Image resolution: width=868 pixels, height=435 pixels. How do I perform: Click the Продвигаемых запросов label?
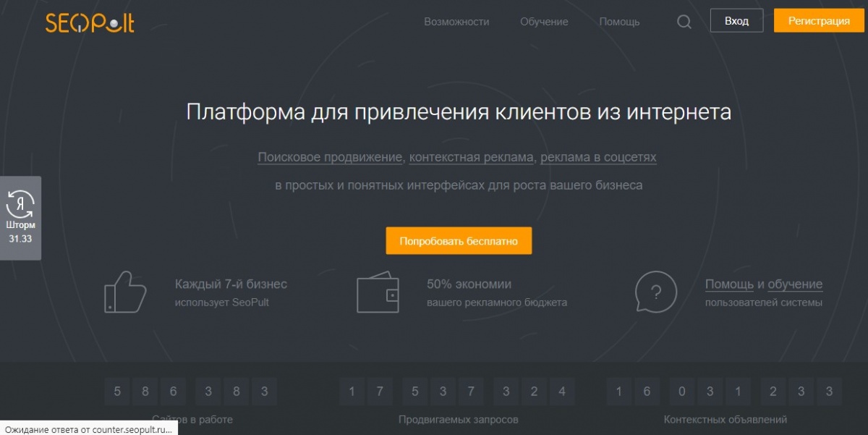[x=459, y=419]
